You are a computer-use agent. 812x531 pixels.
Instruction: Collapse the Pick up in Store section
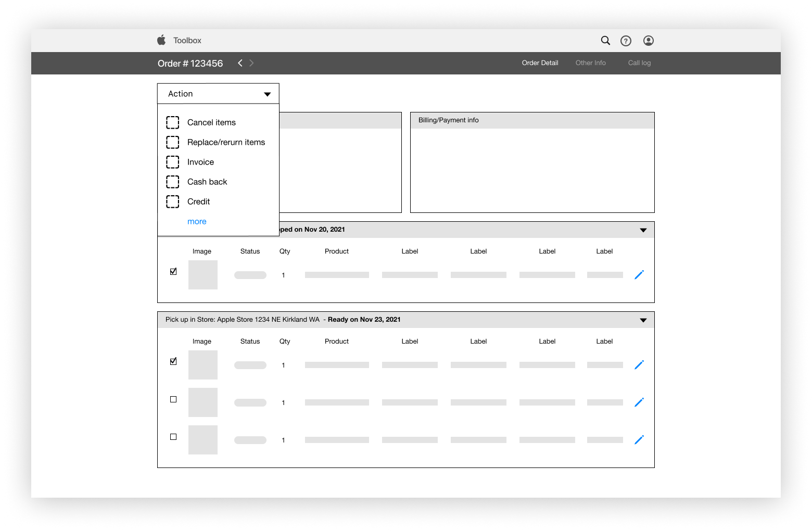click(x=643, y=320)
